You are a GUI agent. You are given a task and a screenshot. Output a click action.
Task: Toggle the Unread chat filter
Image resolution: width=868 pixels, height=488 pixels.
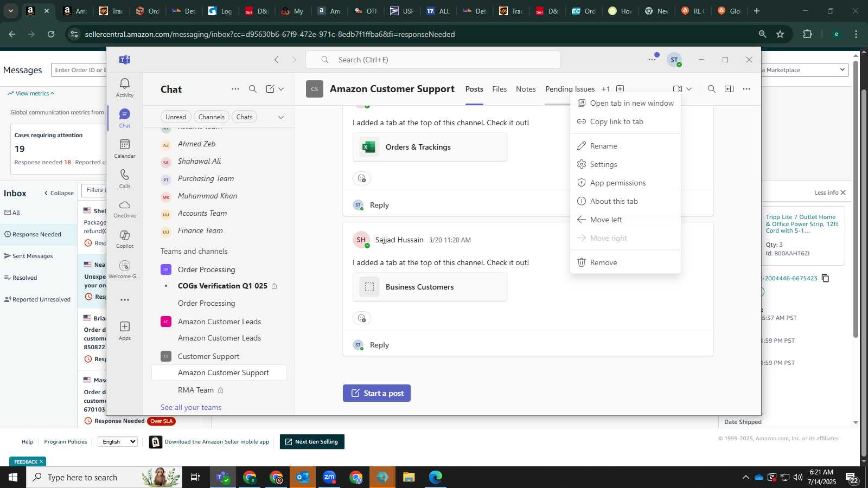[176, 117]
